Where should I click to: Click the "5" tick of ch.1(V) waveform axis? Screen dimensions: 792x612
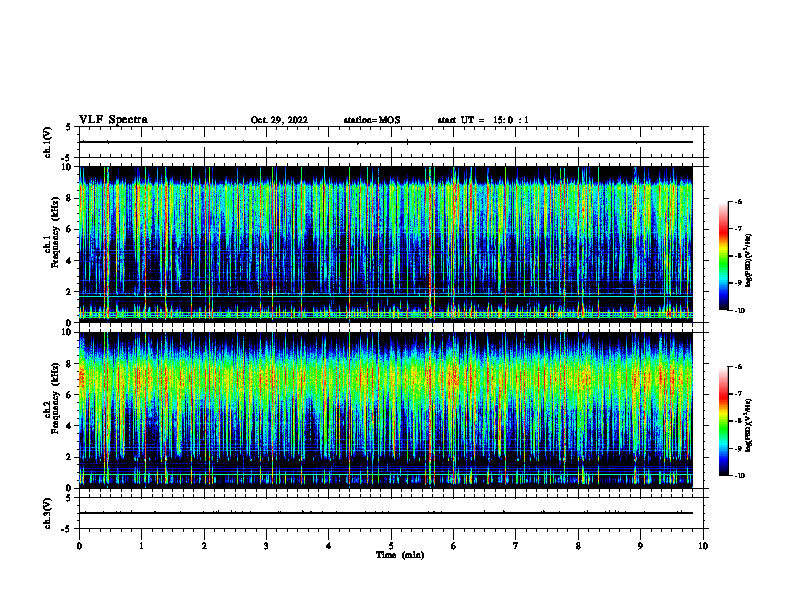[x=69, y=127]
